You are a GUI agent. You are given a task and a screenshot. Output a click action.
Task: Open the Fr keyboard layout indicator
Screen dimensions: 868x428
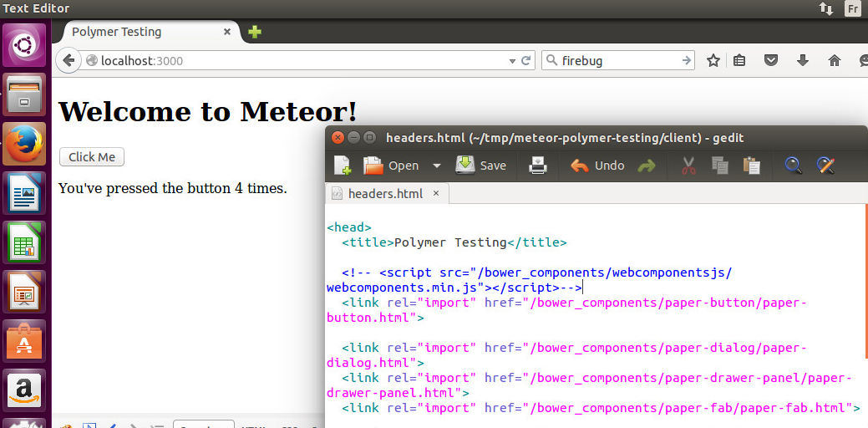[x=852, y=8]
